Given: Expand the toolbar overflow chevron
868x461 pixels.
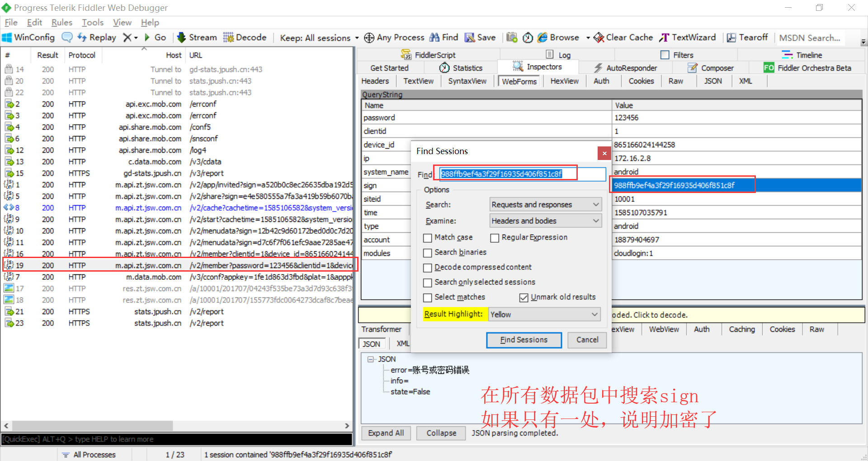Looking at the screenshot, I should (x=863, y=42).
